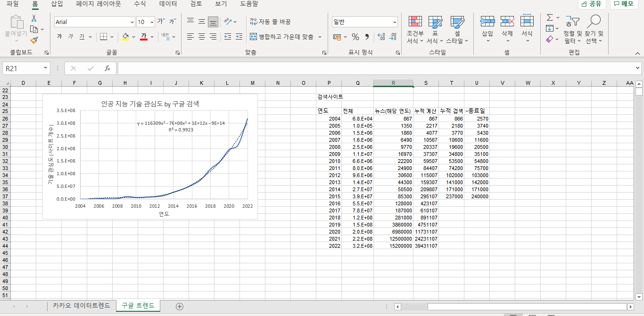
Task: Open the merge options dropdown arrow
Action: (x=320, y=36)
